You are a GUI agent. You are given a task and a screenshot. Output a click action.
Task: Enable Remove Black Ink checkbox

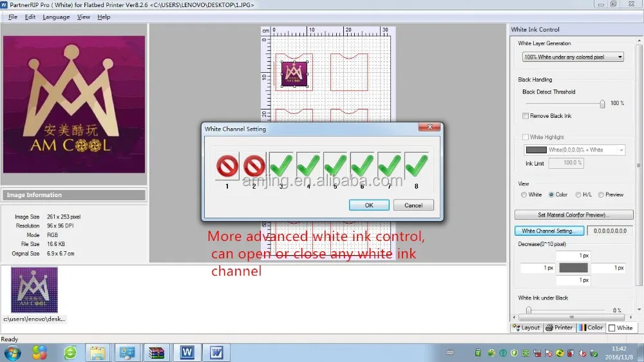(x=526, y=116)
